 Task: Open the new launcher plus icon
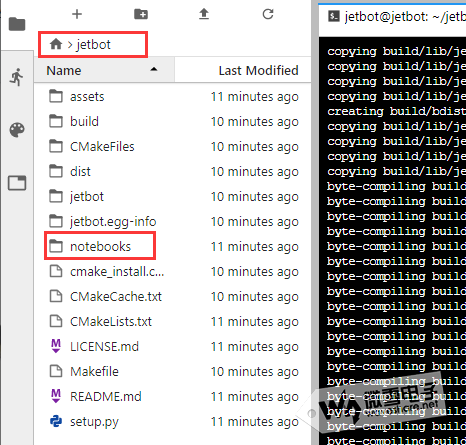tap(77, 14)
